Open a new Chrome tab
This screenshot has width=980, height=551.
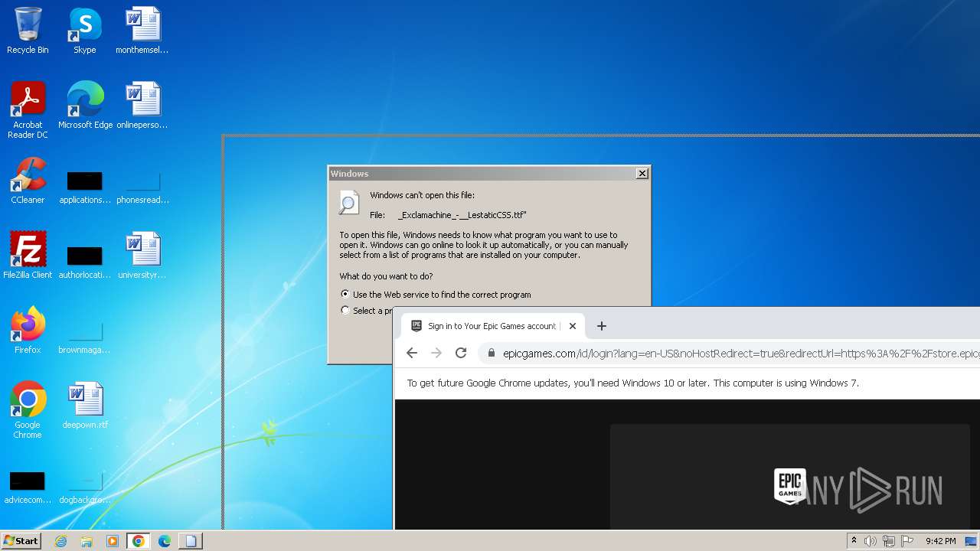[602, 326]
